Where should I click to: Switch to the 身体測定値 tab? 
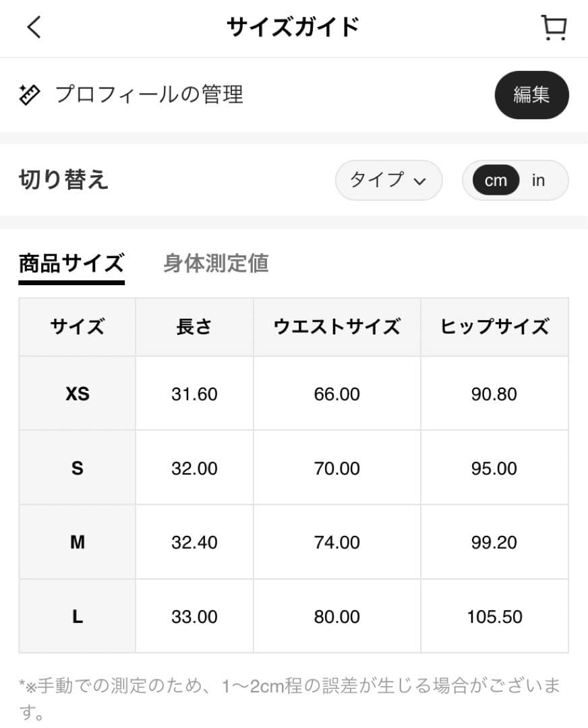216,263
